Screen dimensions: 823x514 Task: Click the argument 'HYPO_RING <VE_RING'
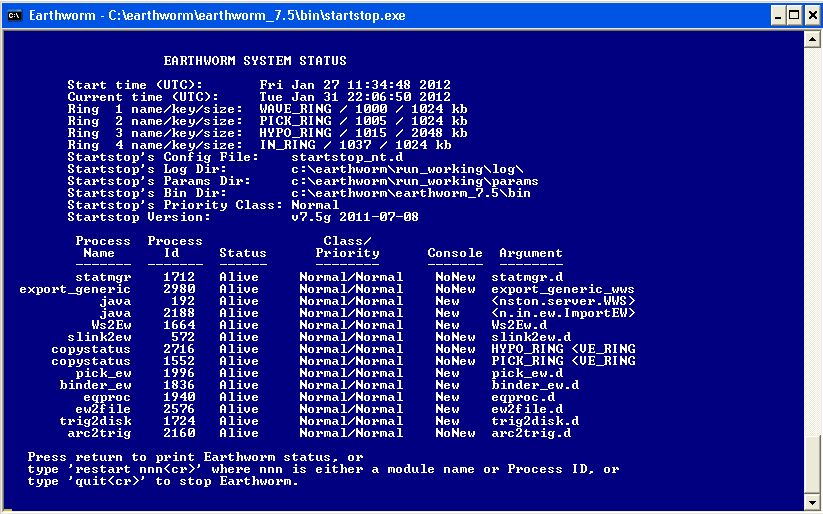563,350
